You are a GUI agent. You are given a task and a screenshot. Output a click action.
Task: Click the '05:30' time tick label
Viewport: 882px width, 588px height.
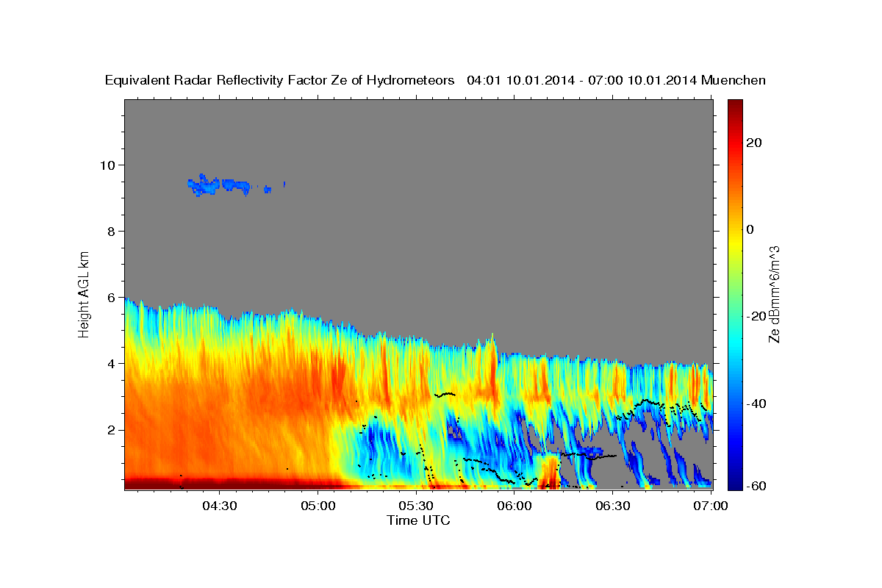pyautogui.click(x=417, y=506)
